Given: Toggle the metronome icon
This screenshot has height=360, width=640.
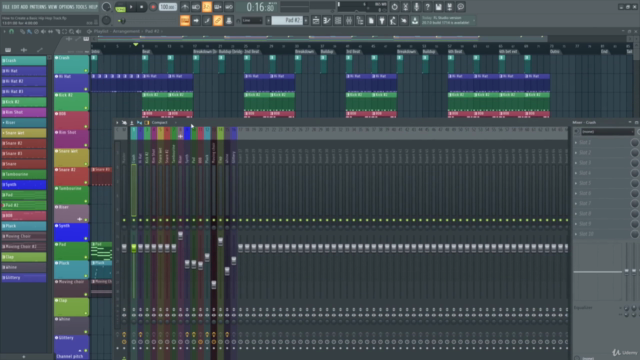Looking at the screenshot, I should [185, 7].
